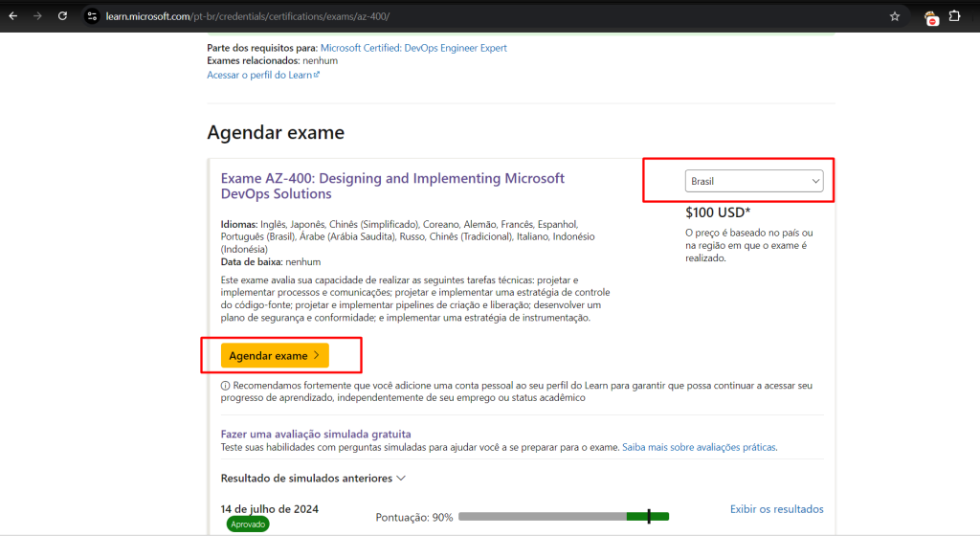Viewport: 980px width, 536px height.
Task: Reload the current page
Action: coord(63,16)
